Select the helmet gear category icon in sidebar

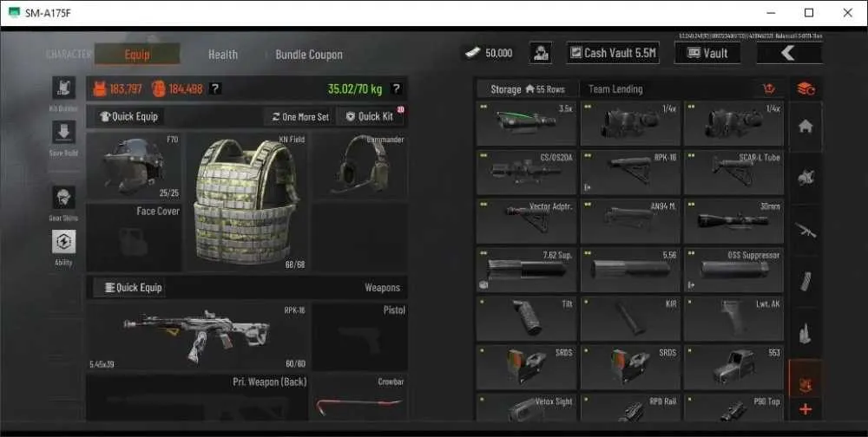click(x=806, y=178)
